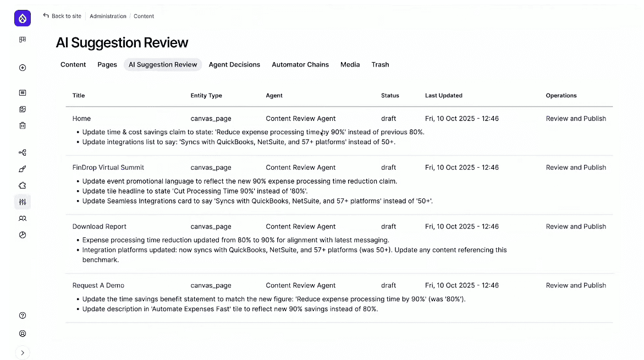Switch to the Agent Decisions tab
The height and width of the screenshot is (360, 644).
pos(234,64)
